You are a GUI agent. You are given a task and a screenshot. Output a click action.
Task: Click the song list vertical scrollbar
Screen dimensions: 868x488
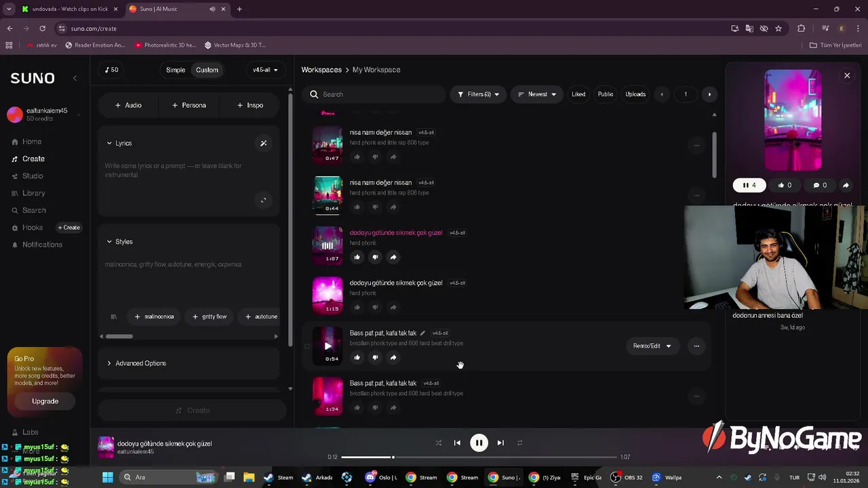714,155
